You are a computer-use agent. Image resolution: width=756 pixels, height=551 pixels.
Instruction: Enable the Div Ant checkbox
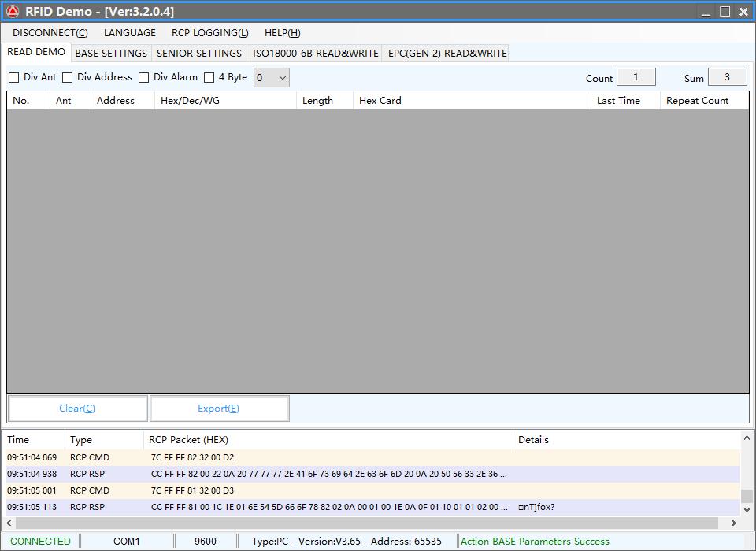point(14,77)
